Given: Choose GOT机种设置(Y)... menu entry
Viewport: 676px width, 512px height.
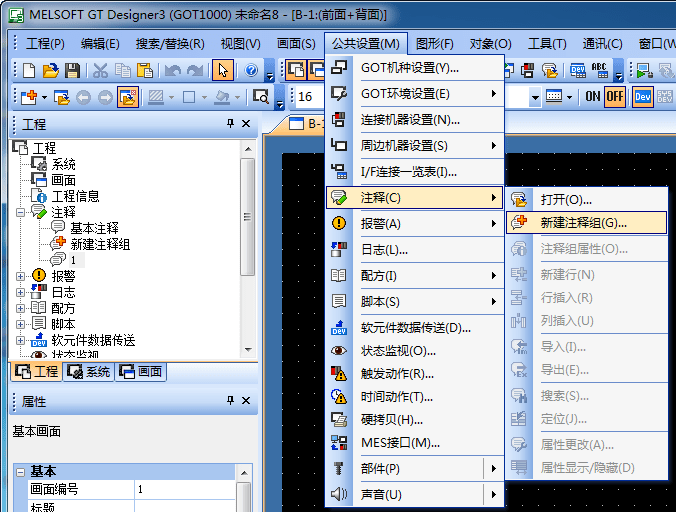Looking at the screenshot, I should (x=409, y=67).
